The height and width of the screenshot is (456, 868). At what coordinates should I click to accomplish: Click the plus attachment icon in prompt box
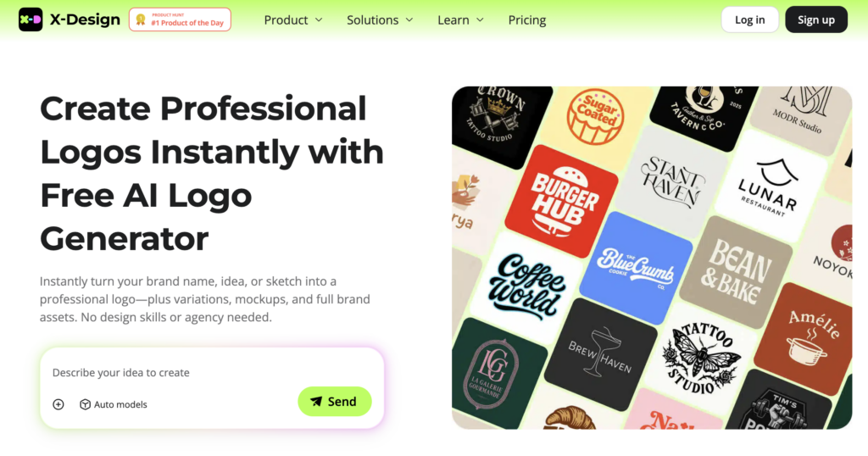point(58,404)
